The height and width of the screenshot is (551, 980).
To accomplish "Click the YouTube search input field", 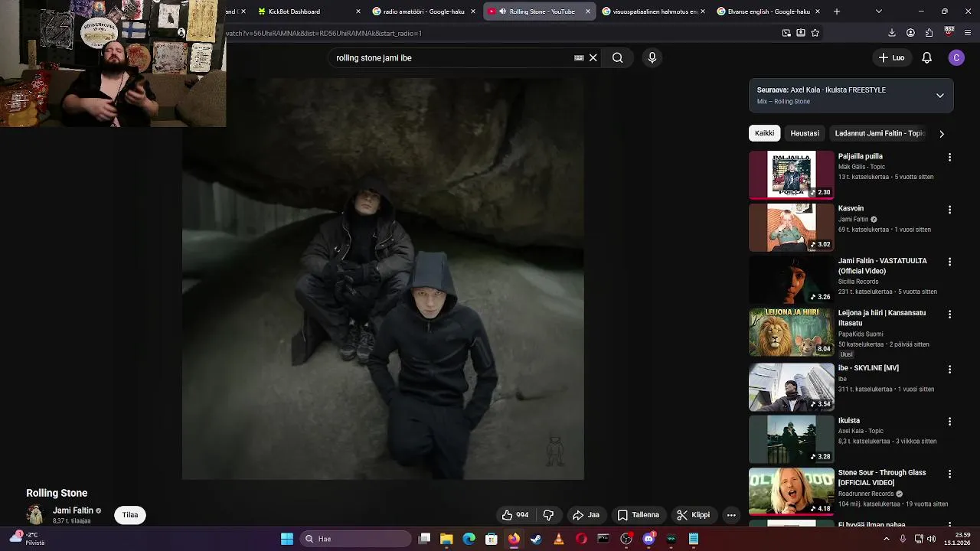I will tap(452, 57).
